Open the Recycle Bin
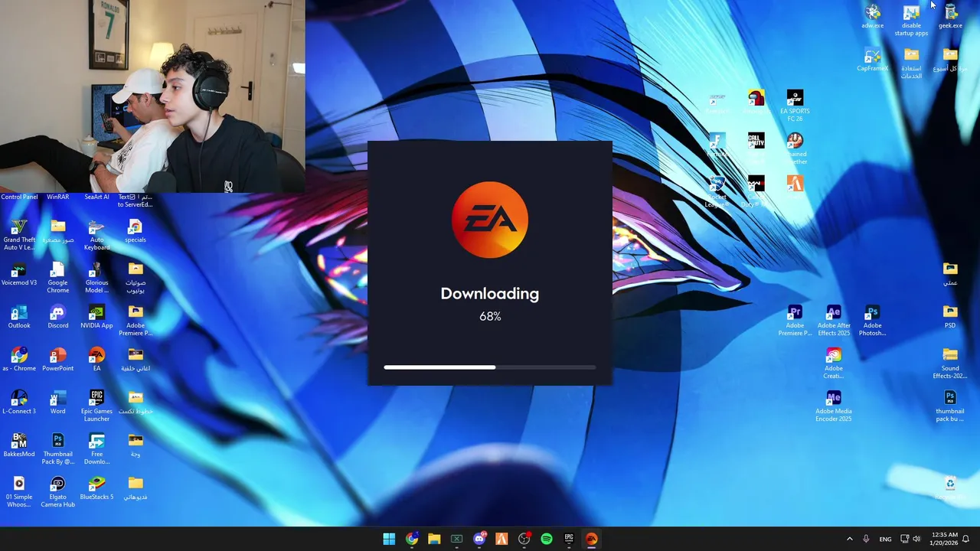This screenshot has height=551, width=980. click(x=950, y=488)
